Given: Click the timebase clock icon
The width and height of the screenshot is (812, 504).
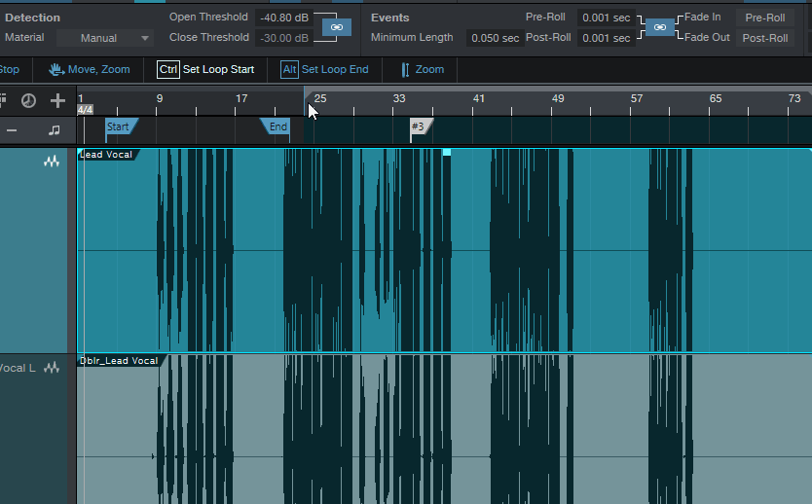Looking at the screenshot, I should (28, 101).
